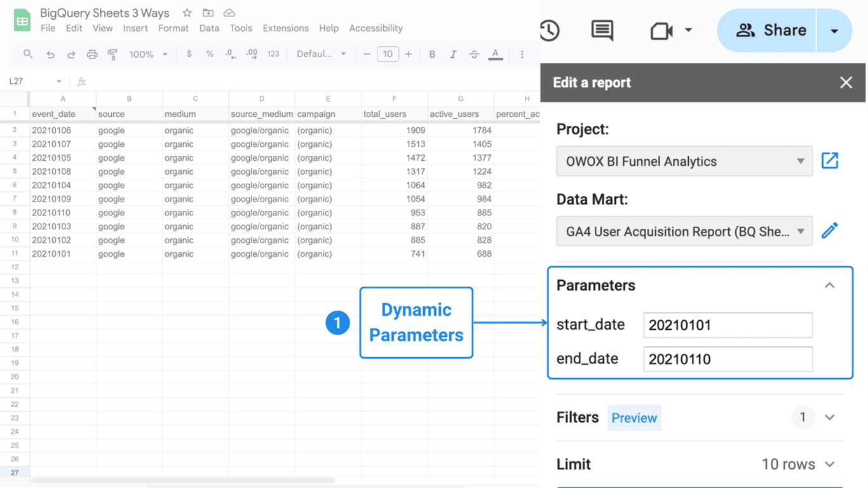Click the Share button
This screenshot has height=488, width=868.
point(767,30)
